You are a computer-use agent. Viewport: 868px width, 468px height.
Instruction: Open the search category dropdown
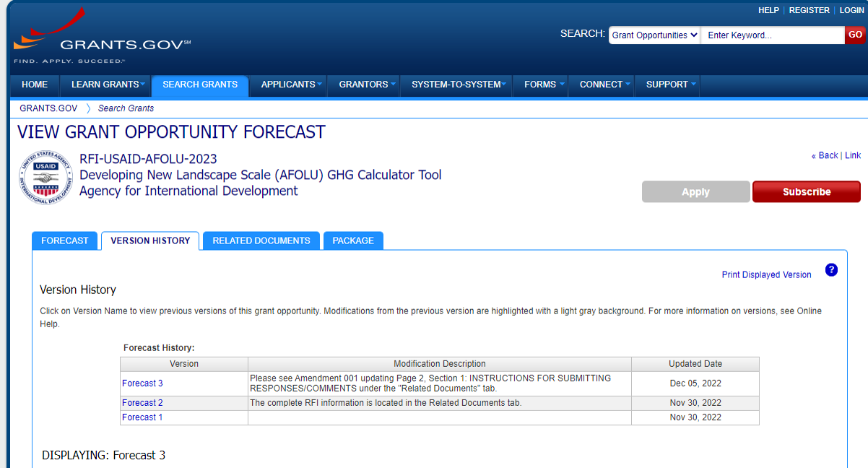pos(654,35)
